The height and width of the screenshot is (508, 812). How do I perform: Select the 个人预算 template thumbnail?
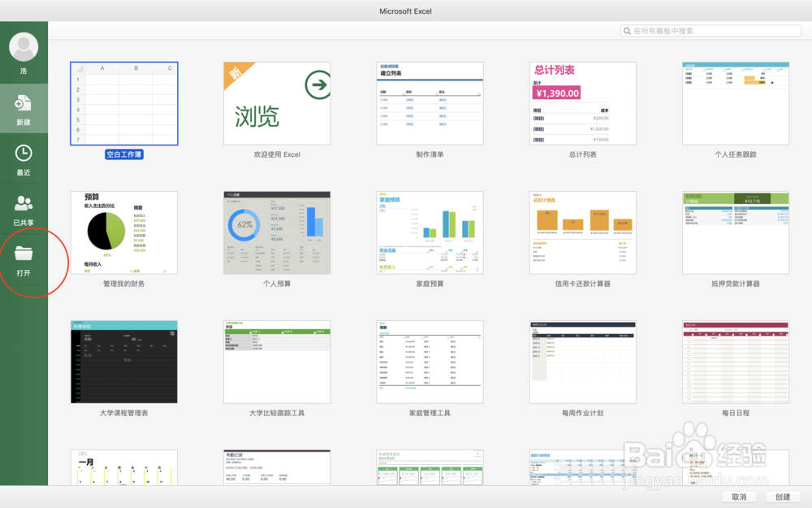[x=277, y=232]
